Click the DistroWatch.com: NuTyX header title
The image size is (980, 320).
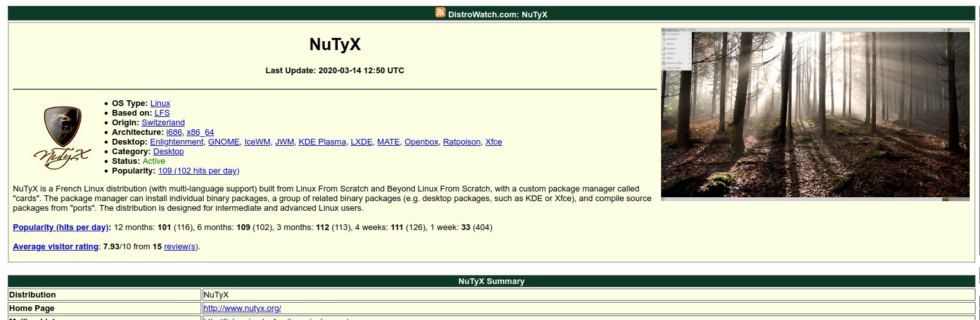(498, 14)
